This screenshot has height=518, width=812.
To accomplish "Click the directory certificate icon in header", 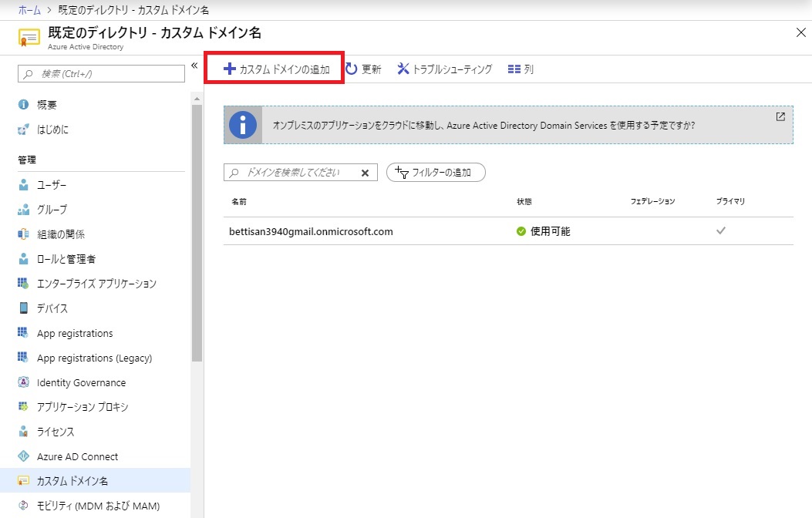I will (x=29, y=38).
